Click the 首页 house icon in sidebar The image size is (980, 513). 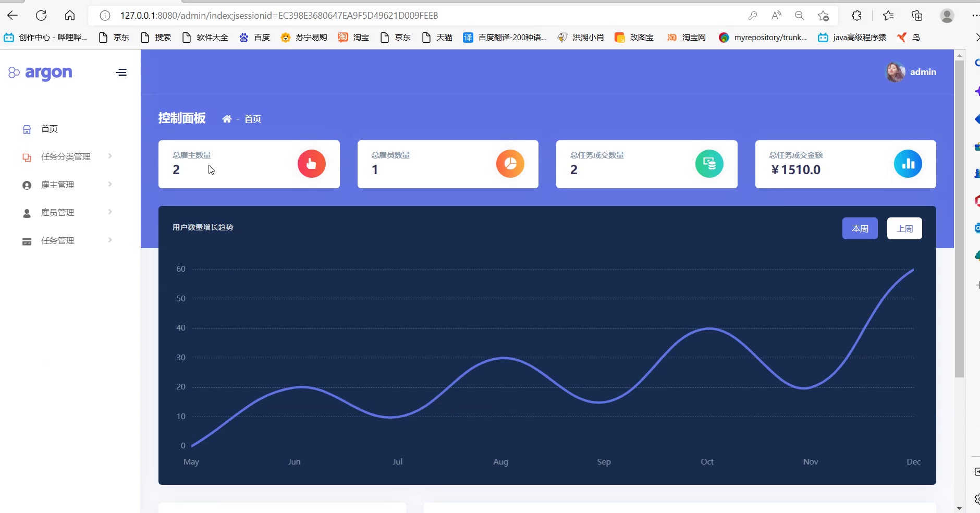pos(27,129)
